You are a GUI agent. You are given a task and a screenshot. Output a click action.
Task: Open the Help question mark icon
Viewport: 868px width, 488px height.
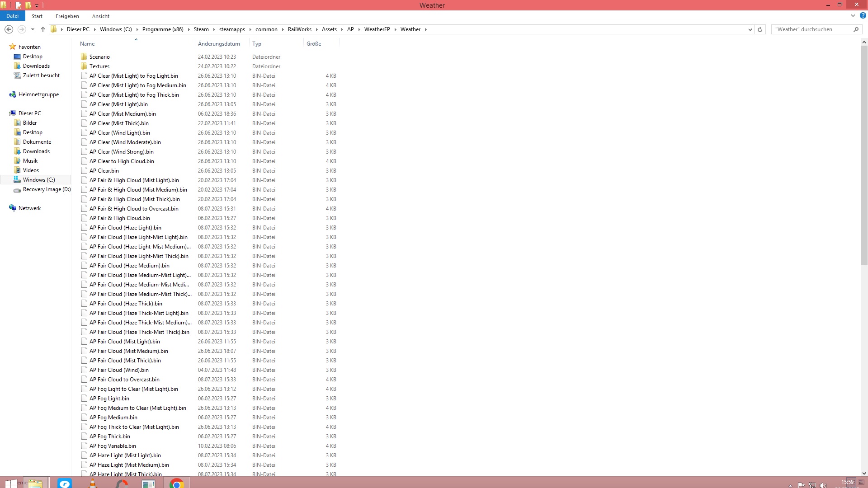(x=863, y=16)
